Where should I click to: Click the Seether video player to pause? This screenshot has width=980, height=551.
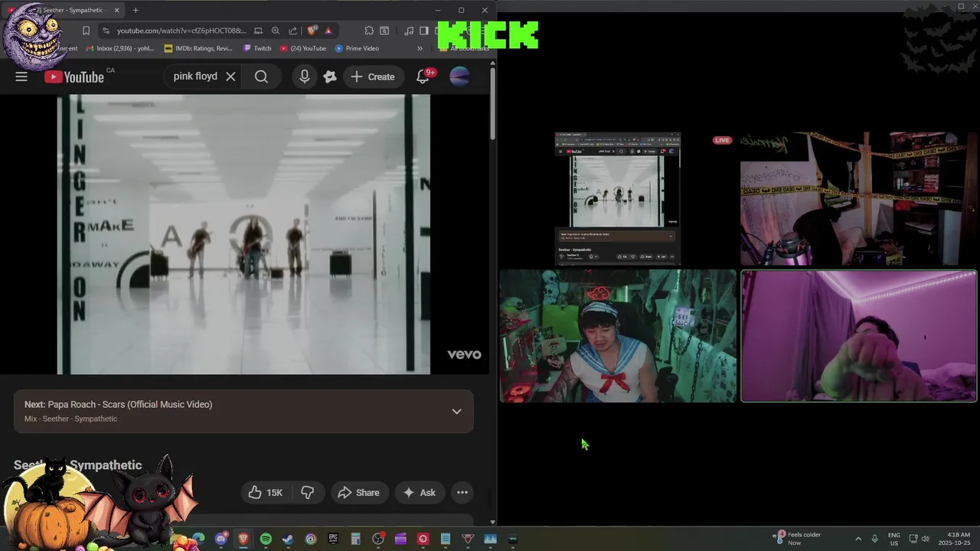pyautogui.click(x=243, y=234)
